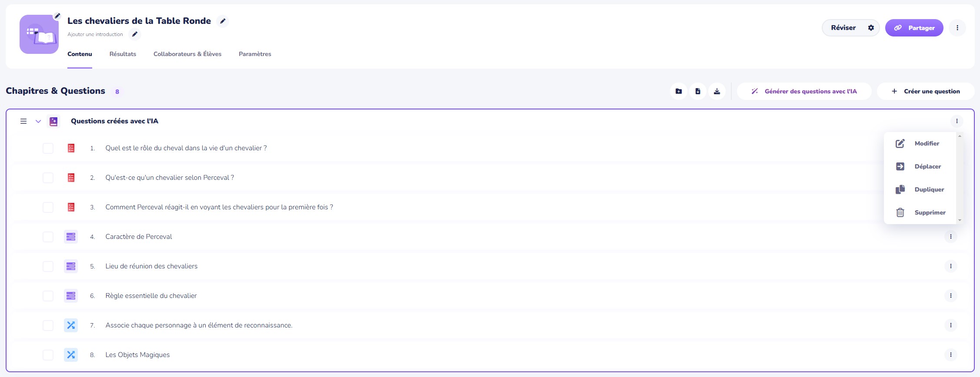
Task: Click the drag handle of the AI questions chapter
Action: click(x=23, y=121)
